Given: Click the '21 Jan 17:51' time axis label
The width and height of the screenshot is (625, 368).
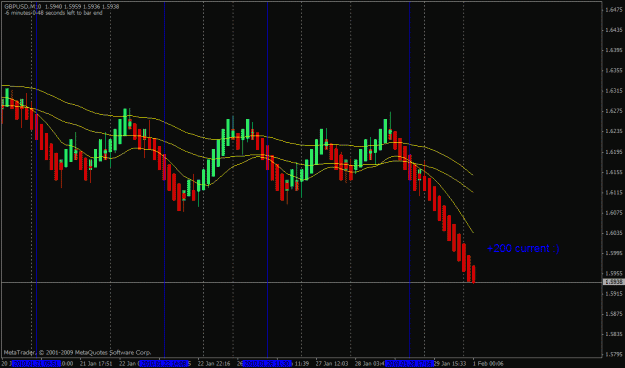Looking at the screenshot, I should coord(96,364).
